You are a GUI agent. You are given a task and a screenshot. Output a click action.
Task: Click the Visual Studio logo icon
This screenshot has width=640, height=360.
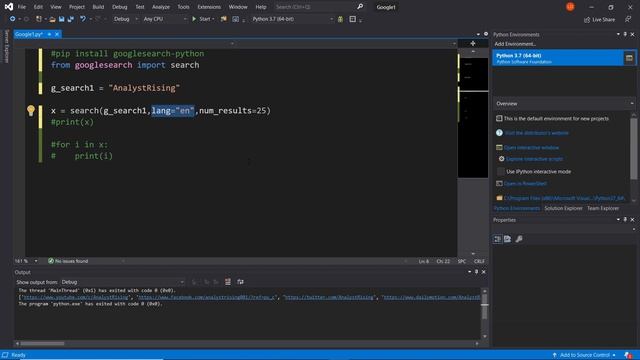pyautogui.click(x=9, y=7)
